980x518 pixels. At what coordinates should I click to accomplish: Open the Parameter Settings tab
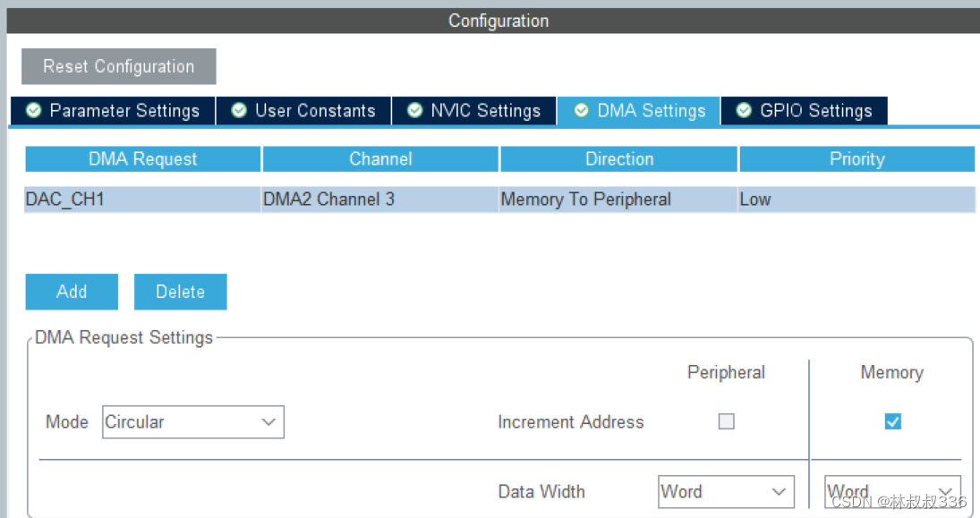coord(113,111)
